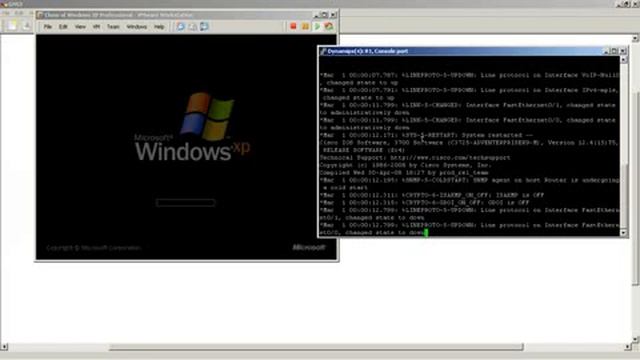Click inside the Windows XP guest display
640x360 pixels.
(x=187, y=147)
